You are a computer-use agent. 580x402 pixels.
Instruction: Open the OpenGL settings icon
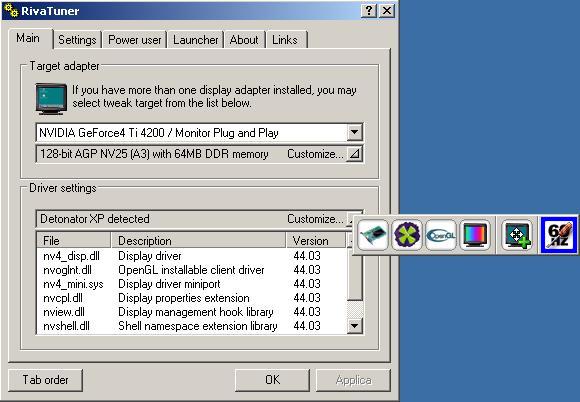pyautogui.click(x=441, y=235)
